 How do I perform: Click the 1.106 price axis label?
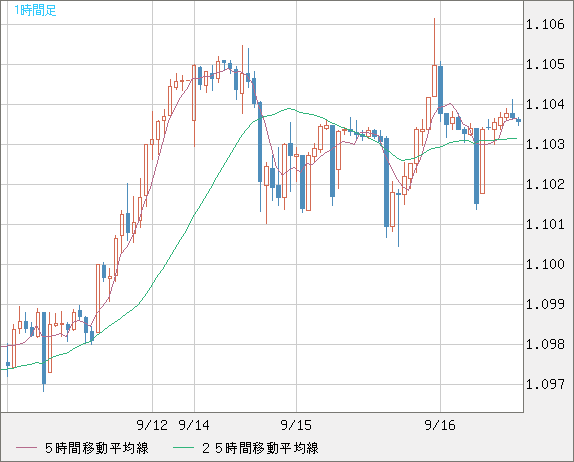[x=545, y=25]
